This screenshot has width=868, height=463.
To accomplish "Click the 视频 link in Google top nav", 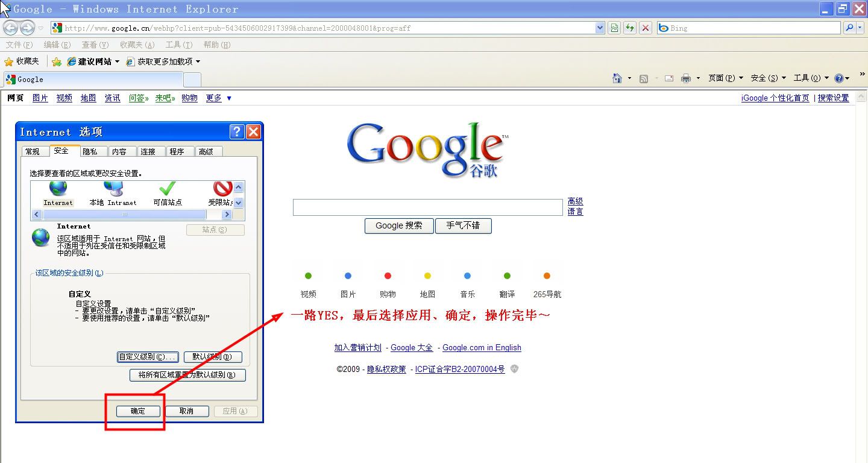I will click(64, 98).
